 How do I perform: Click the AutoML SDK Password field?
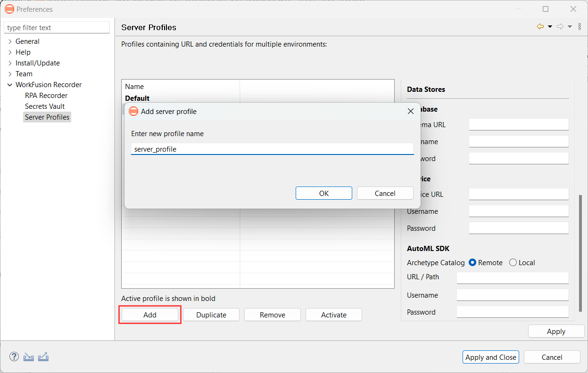pos(513,312)
